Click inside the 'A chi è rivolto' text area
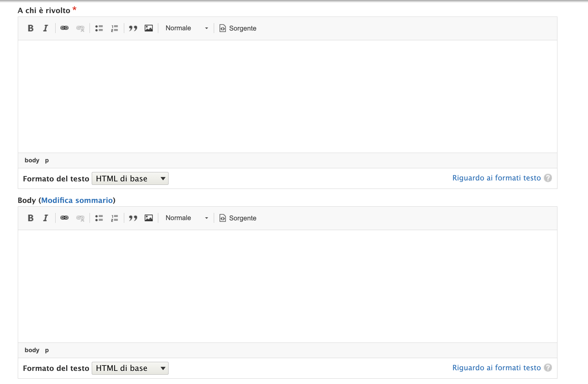 coord(287,96)
